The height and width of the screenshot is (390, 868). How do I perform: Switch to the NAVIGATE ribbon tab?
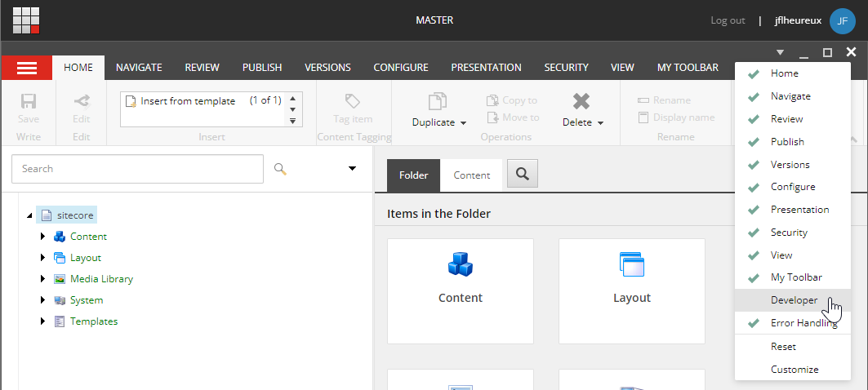139,68
